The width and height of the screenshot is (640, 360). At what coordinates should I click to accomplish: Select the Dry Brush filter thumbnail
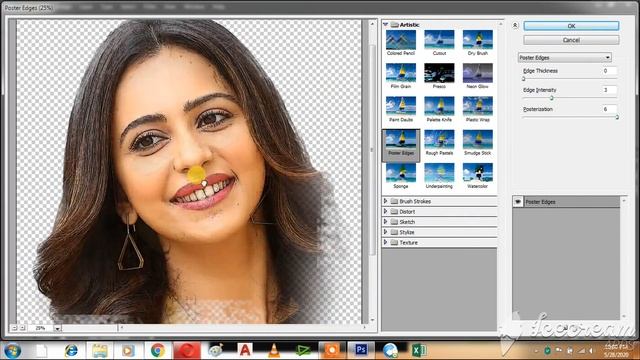tap(478, 40)
